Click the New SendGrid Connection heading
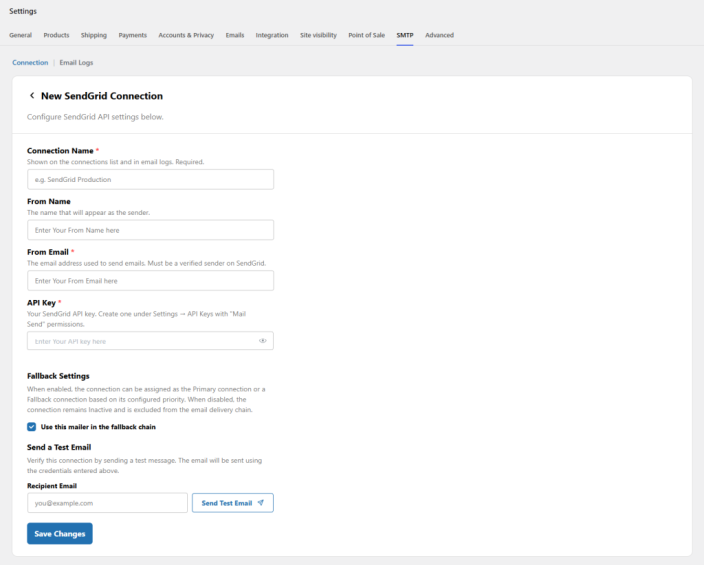Image resolution: width=704 pixels, height=565 pixels. point(102,96)
